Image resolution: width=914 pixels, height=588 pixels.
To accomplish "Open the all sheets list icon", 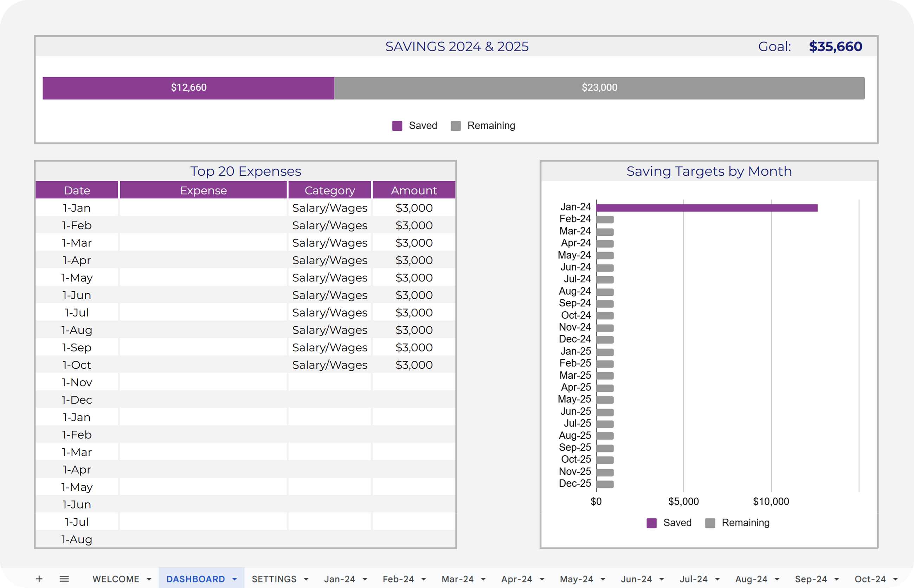I will [64, 579].
